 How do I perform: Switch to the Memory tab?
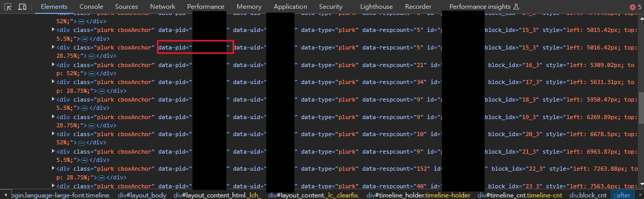(249, 7)
